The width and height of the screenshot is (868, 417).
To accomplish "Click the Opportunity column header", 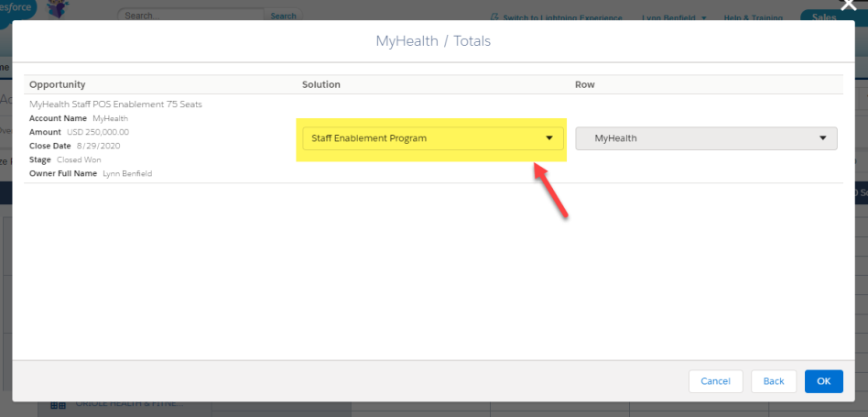I will pos(58,84).
